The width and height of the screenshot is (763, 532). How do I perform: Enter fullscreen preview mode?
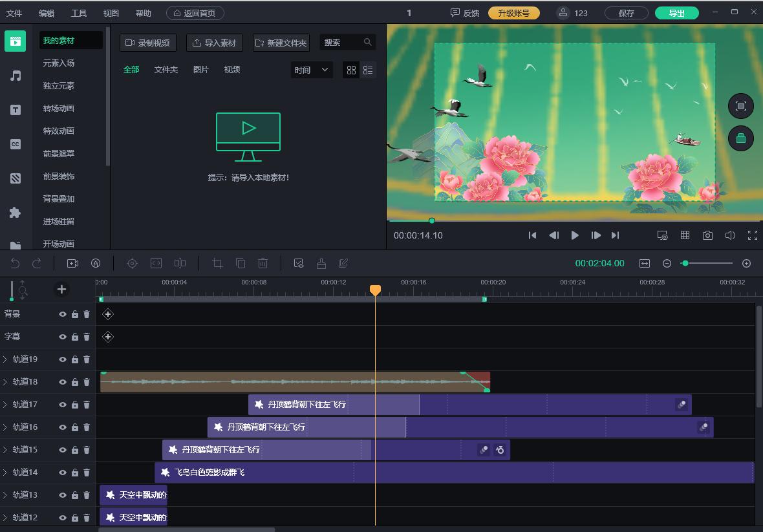click(753, 235)
